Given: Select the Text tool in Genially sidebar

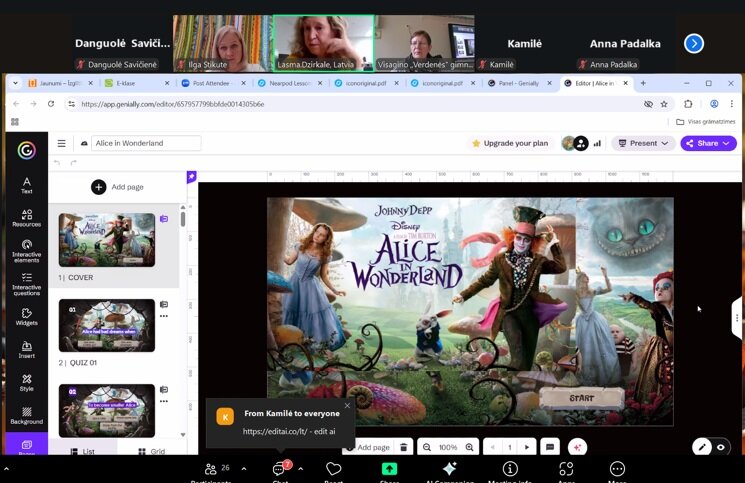Looking at the screenshot, I should coord(27,185).
